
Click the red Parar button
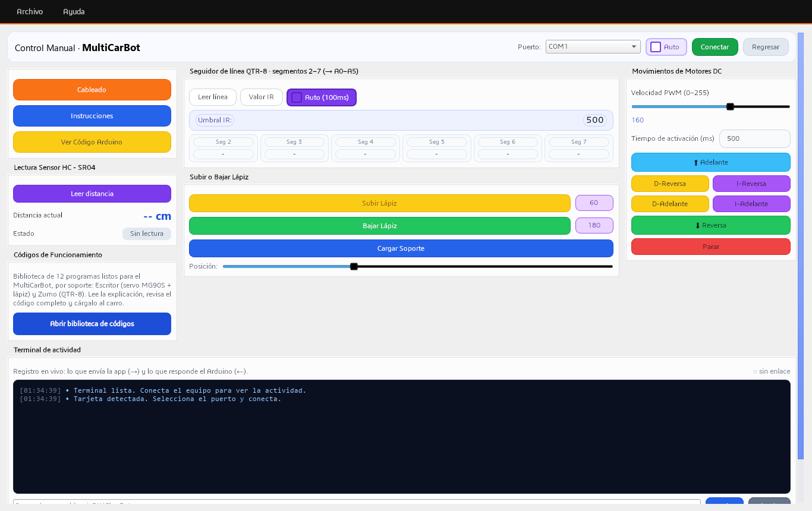point(711,247)
